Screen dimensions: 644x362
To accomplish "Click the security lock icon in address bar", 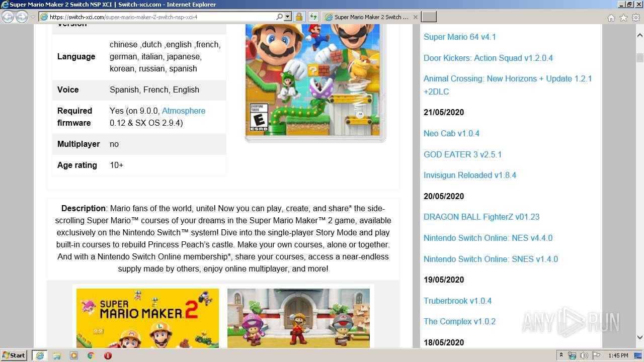I will point(299,17).
